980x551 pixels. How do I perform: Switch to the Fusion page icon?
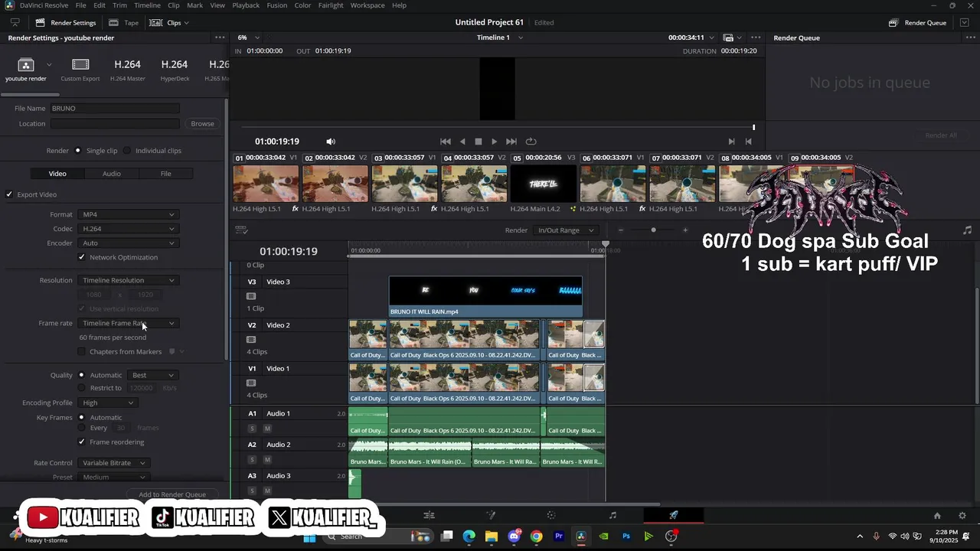pos(491,515)
